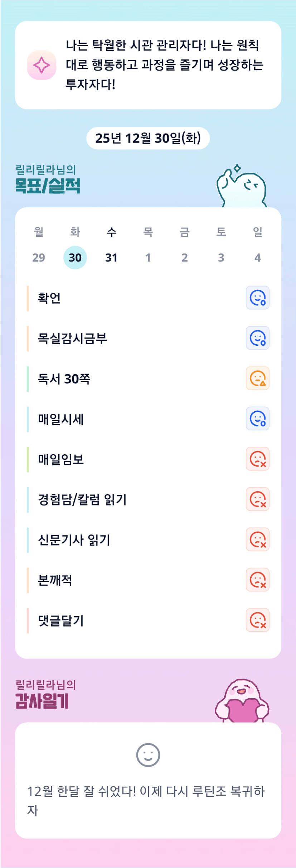Click the gray smiley in gratitude journal
The image size is (296, 868).
coord(148,755)
